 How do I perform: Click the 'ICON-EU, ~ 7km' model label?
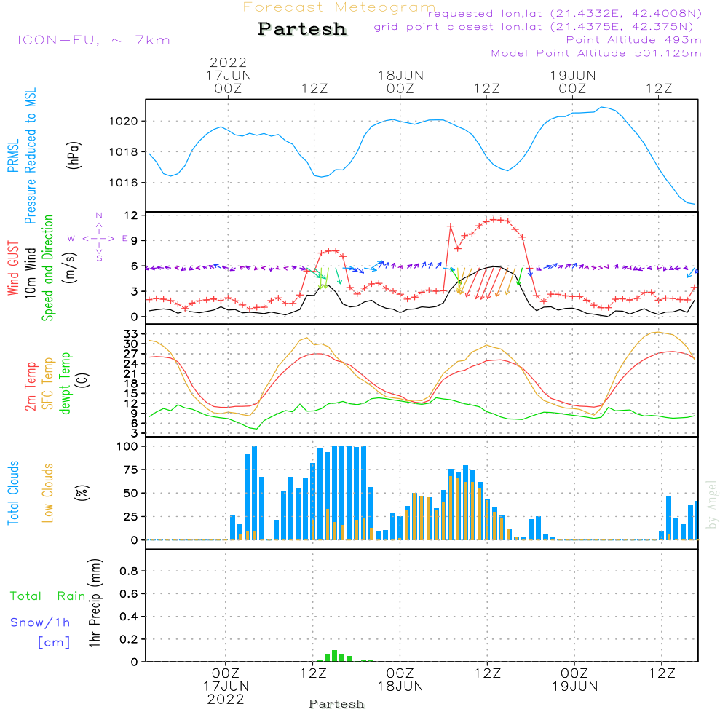point(94,40)
